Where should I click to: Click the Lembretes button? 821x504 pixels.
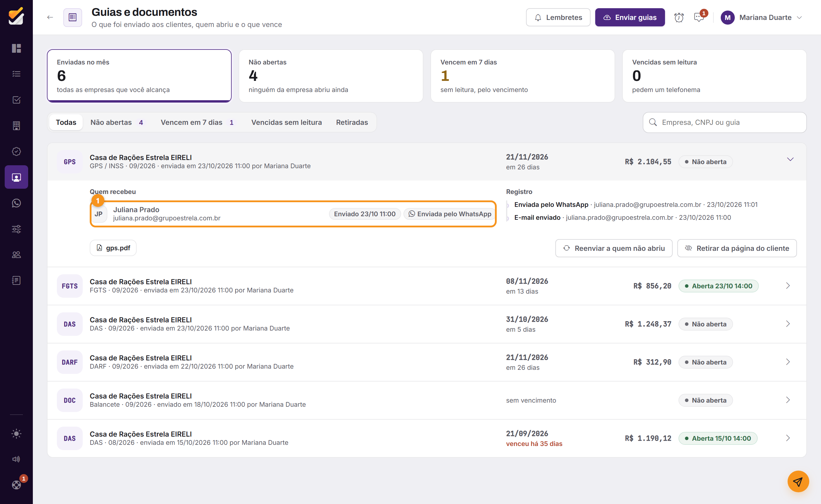(558, 17)
